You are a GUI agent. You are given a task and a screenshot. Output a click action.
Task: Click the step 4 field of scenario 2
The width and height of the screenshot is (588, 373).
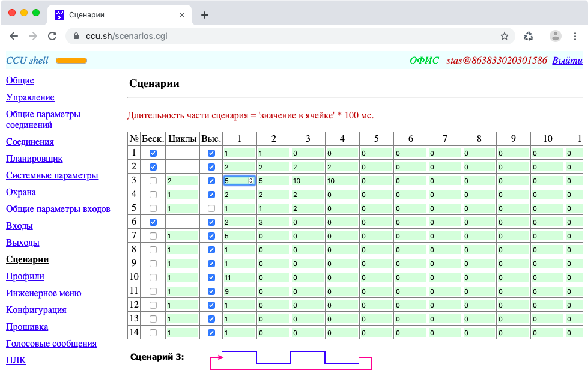tap(342, 167)
